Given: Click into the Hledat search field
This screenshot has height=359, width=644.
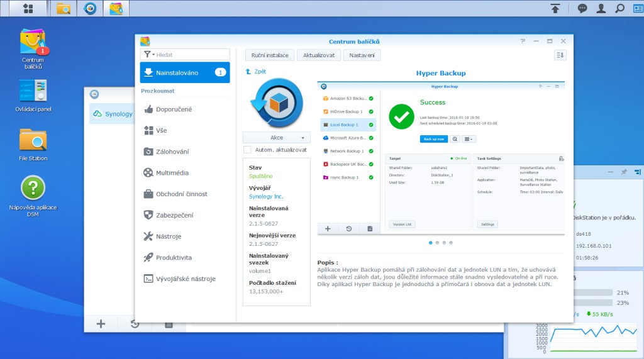Looking at the screenshot, I should (191, 55).
